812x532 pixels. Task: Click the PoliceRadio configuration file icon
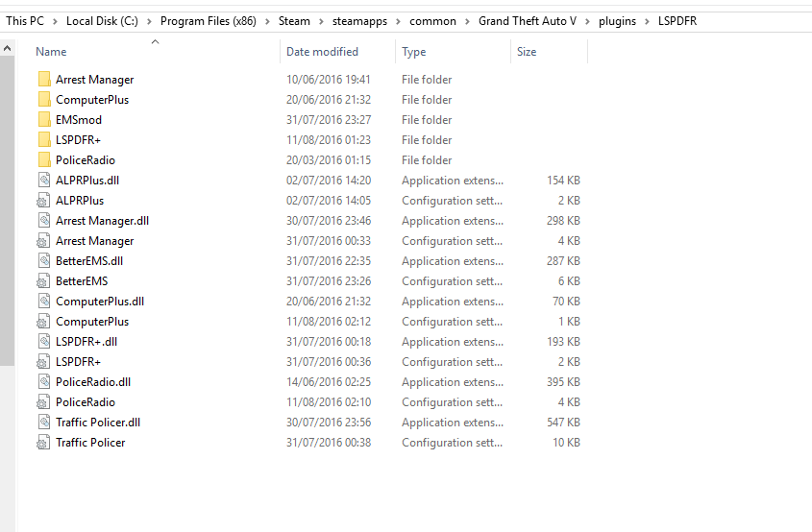click(x=43, y=402)
